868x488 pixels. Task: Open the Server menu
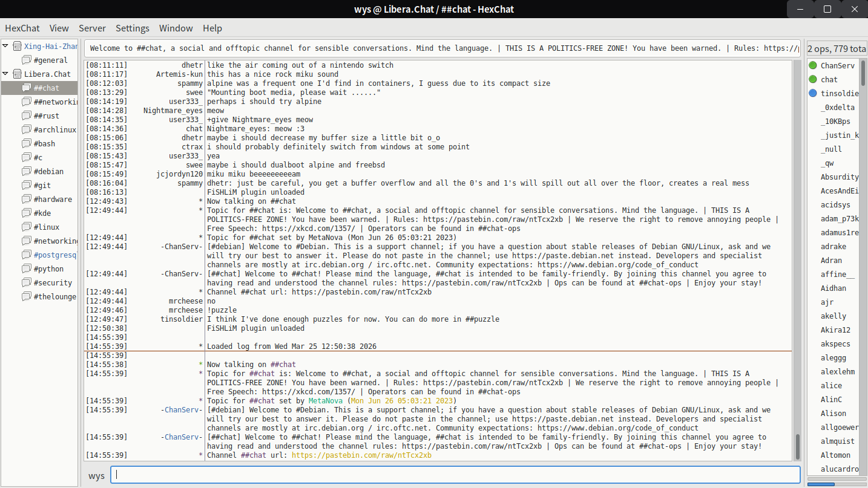click(x=92, y=28)
